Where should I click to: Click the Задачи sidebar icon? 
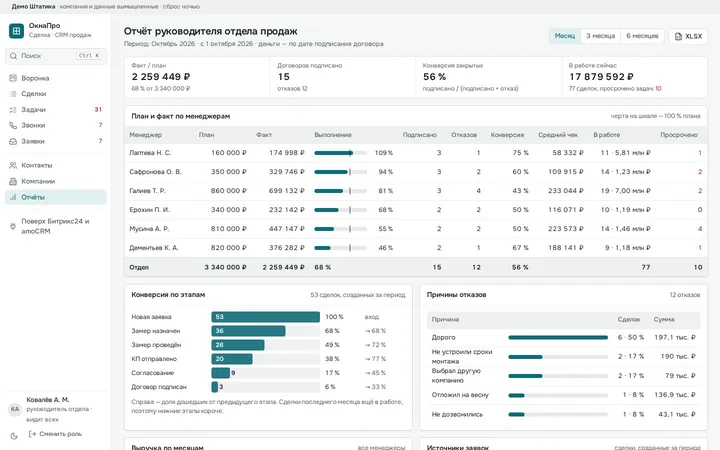[13, 110]
